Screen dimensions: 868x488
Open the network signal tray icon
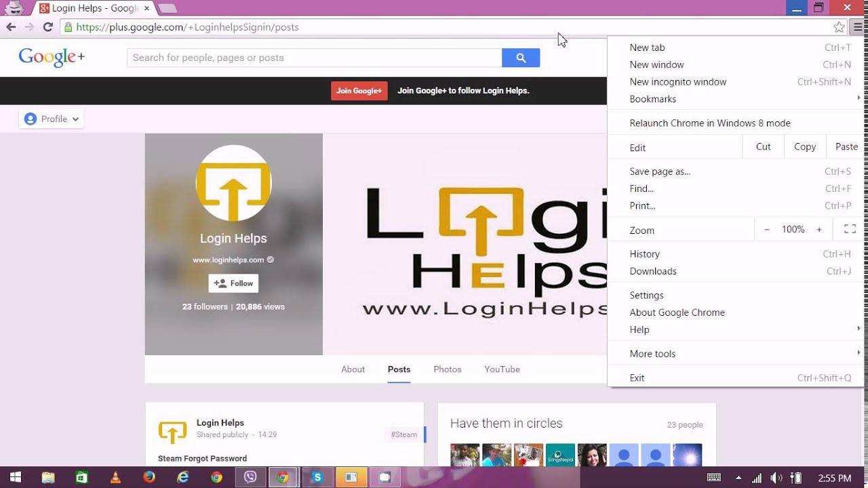click(757, 478)
